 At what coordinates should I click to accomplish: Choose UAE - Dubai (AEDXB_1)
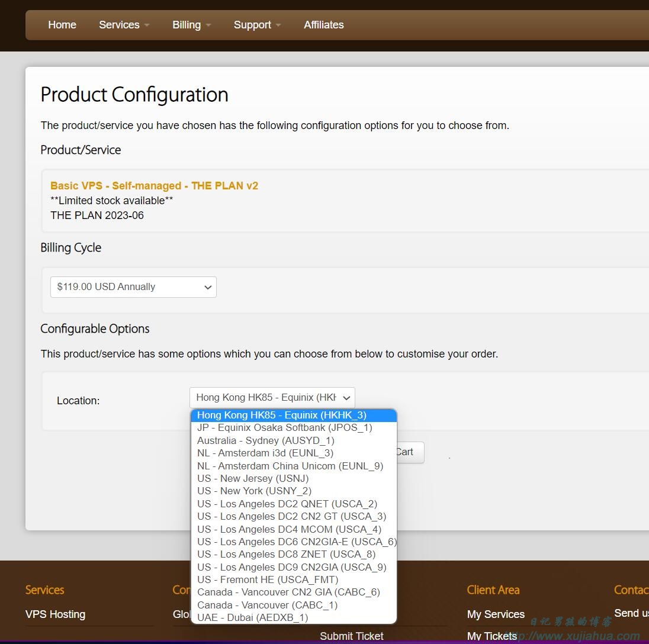coord(294,617)
